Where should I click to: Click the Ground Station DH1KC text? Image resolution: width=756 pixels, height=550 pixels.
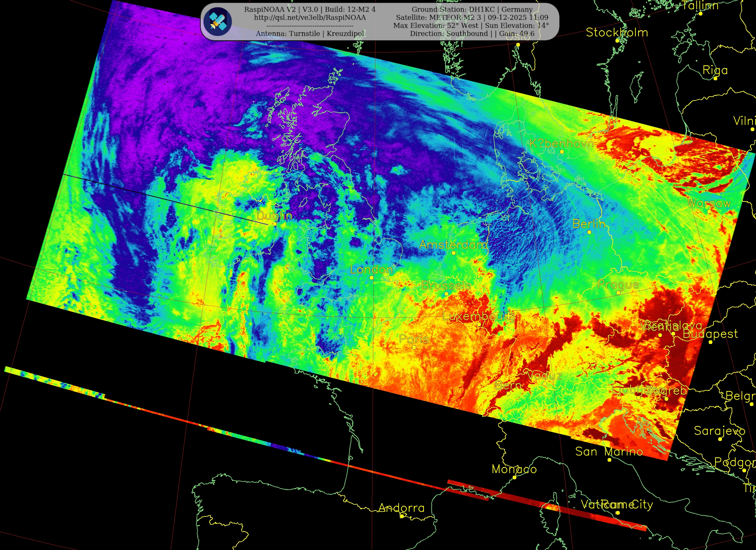pos(472,9)
